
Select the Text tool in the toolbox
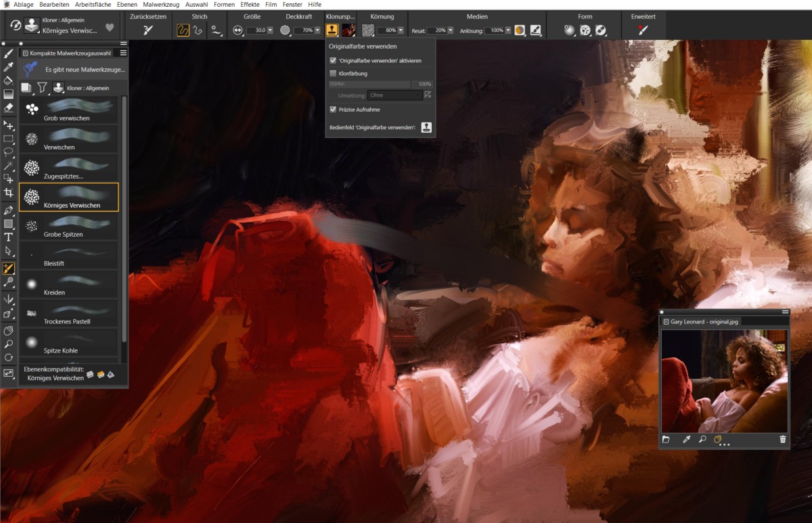coord(9,237)
